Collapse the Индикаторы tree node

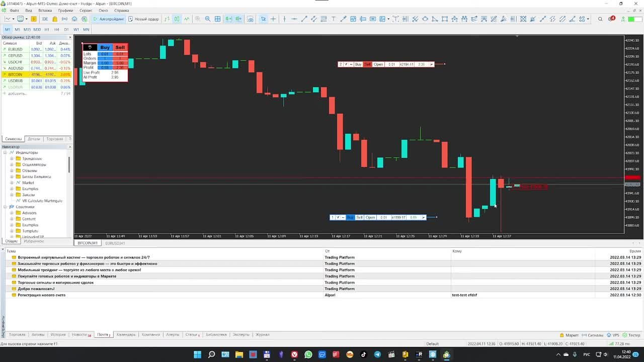tap(5, 153)
